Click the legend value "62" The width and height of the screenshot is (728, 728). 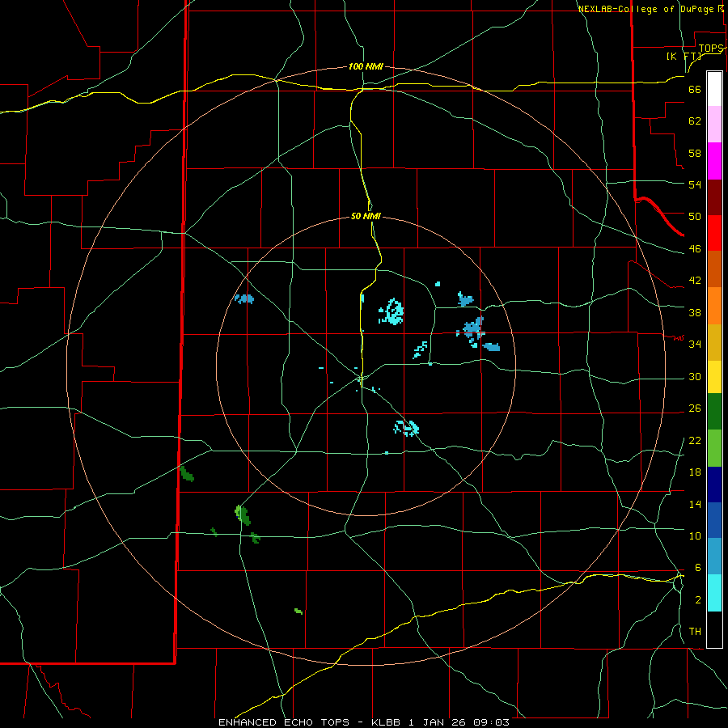coord(695,121)
